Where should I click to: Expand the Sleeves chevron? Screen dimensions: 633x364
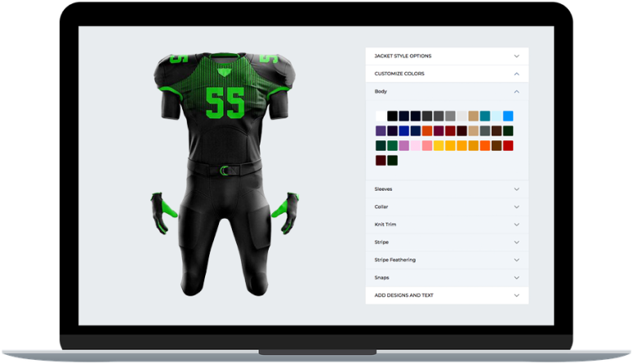516,189
